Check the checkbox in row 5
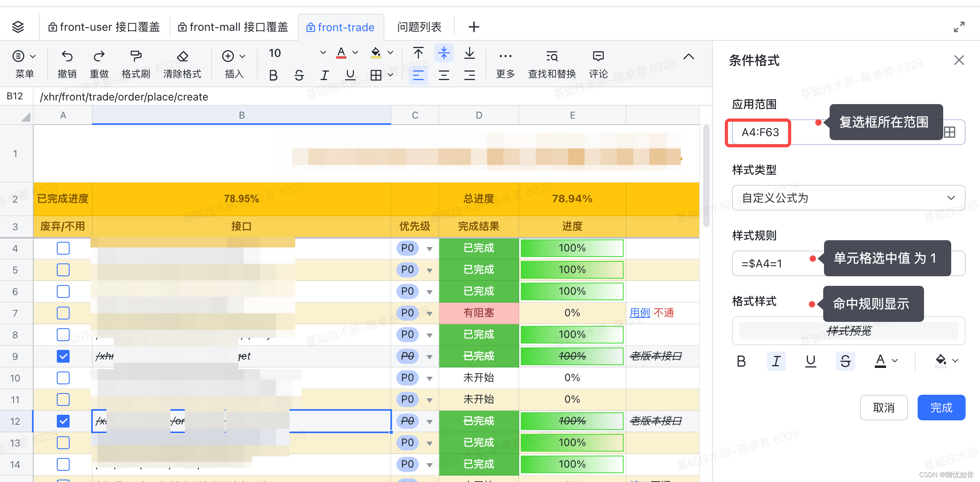Viewport: 980px width, 482px height. click(x=63, y=270)
